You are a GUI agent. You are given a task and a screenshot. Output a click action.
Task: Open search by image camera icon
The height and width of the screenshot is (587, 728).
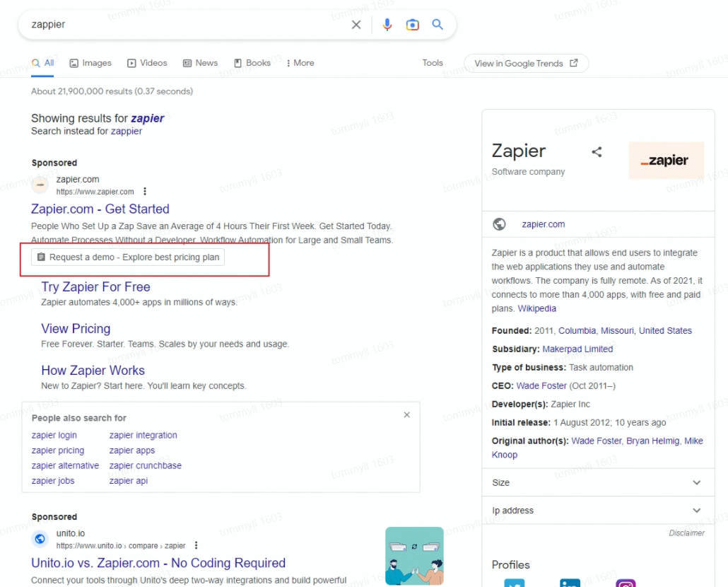pyautogui.click(x=412, y=25)
